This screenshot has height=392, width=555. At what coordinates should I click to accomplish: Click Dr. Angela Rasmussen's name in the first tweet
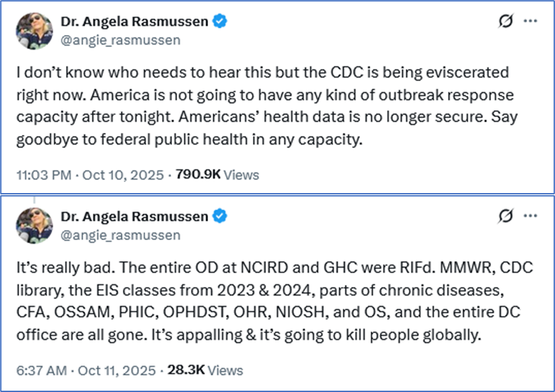tap(134, 22)
